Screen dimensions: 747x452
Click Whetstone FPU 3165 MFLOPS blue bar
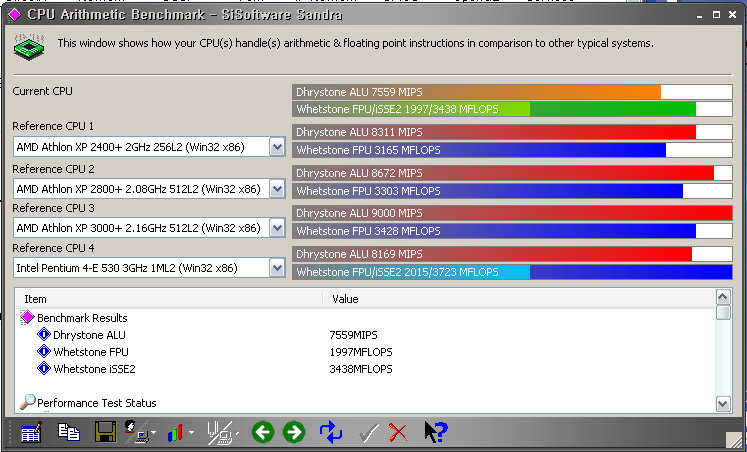pos(512,150)
